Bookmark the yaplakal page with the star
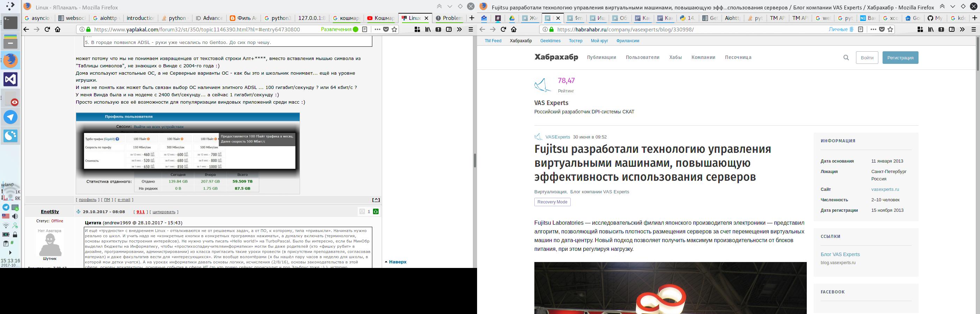The width and height of the screenshot is (980, 314). pyautogui.click(x=394, y=29)
